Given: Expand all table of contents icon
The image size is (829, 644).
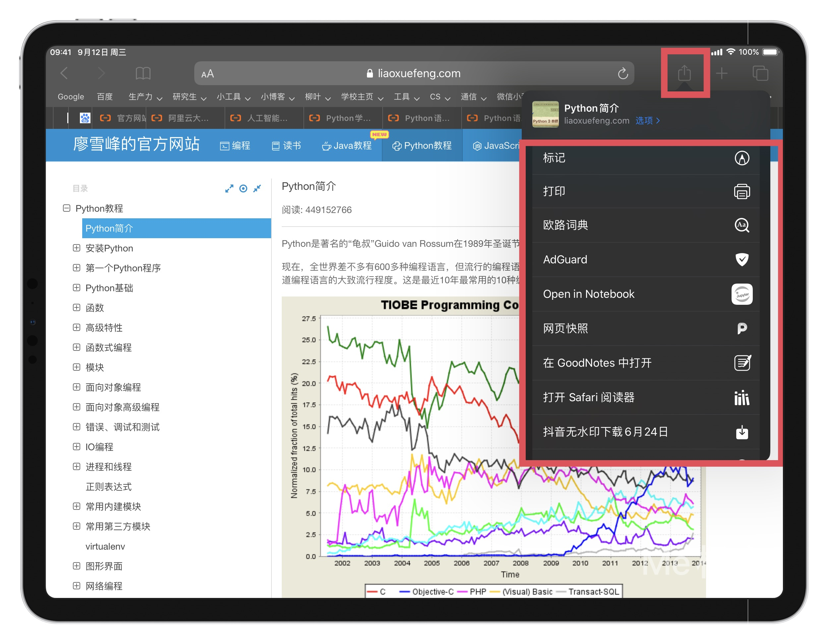Looking at the screenshot, I should click(229, 188).
